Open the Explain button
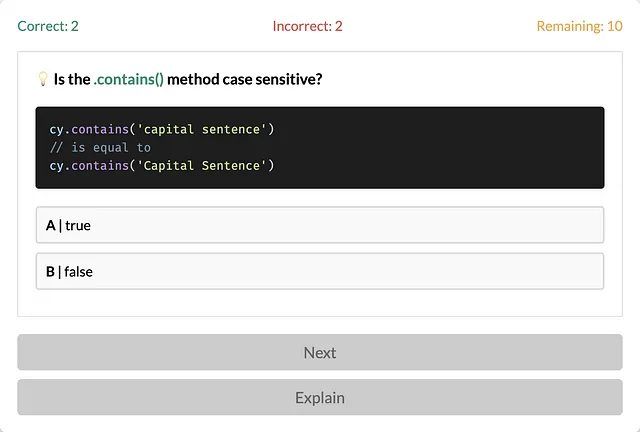Viewport: 640px width, 432px height. click(320, 397)
